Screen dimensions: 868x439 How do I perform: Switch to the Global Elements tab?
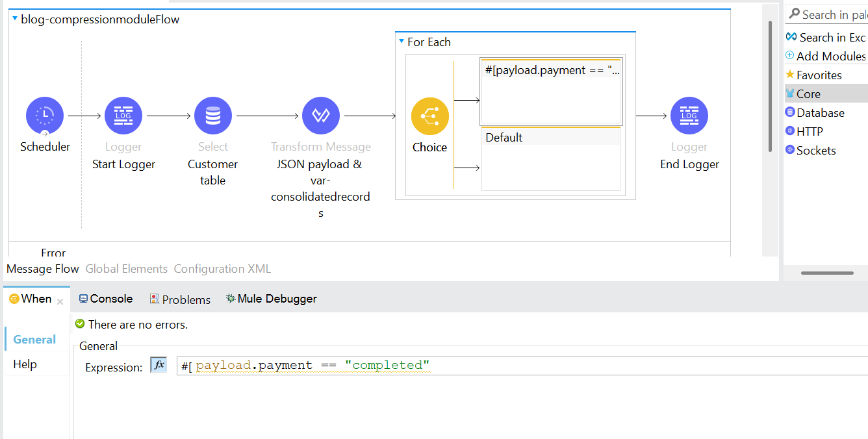tap(126, 269)
